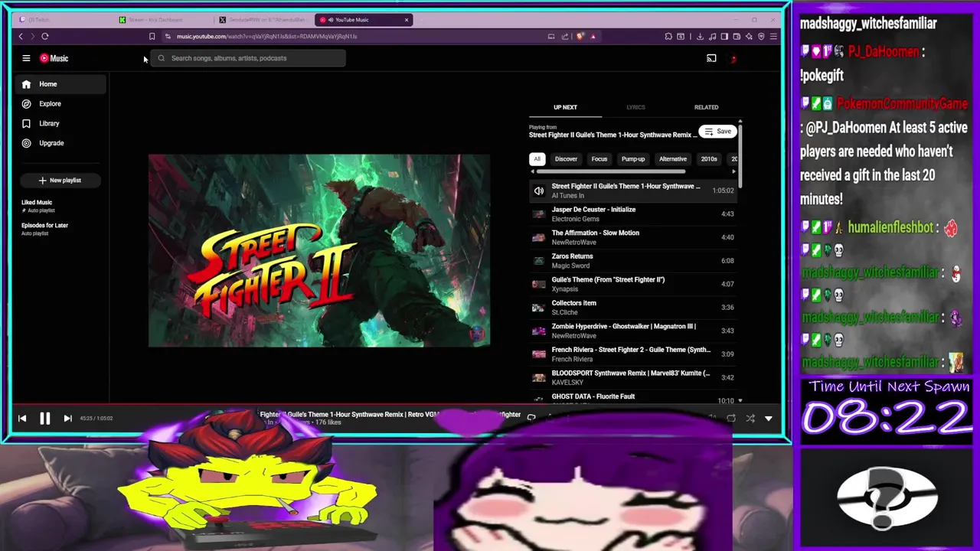Select the All filter chip
Image resolution: width=980 pixels, height=551 pixels.
tap(537, 159)
